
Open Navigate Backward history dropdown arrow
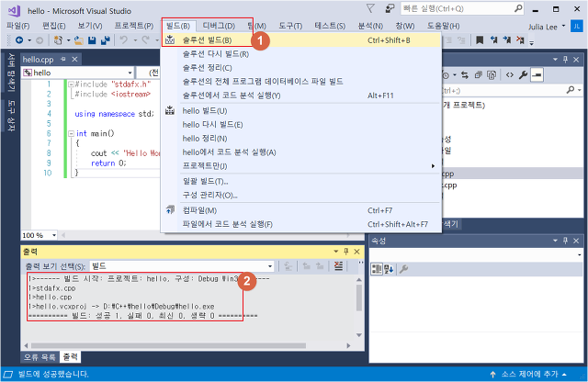coord(29,40)
